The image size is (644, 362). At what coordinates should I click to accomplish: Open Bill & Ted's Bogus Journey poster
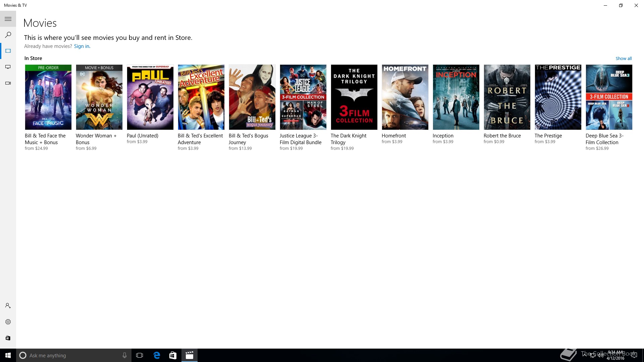pyautogui.click(x=252, y=97)
